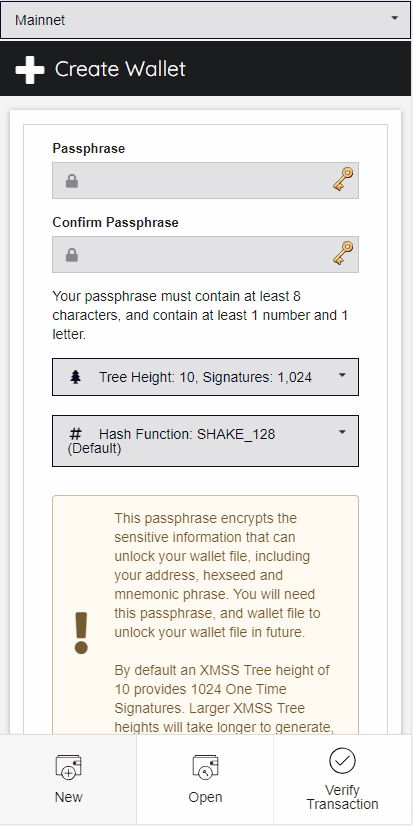Click the tree icon in Tree Height selector
This screenshot has height=826, width=413.
coord(76,377)
